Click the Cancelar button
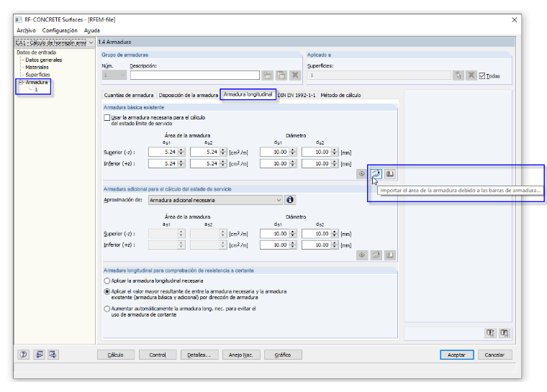 494,355
